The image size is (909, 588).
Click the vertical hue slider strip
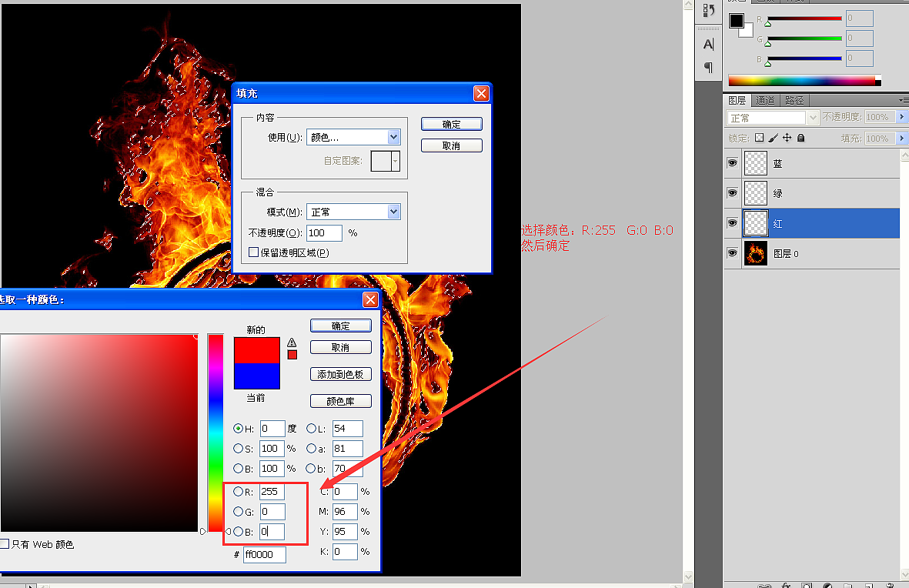(x=216, y=433)
